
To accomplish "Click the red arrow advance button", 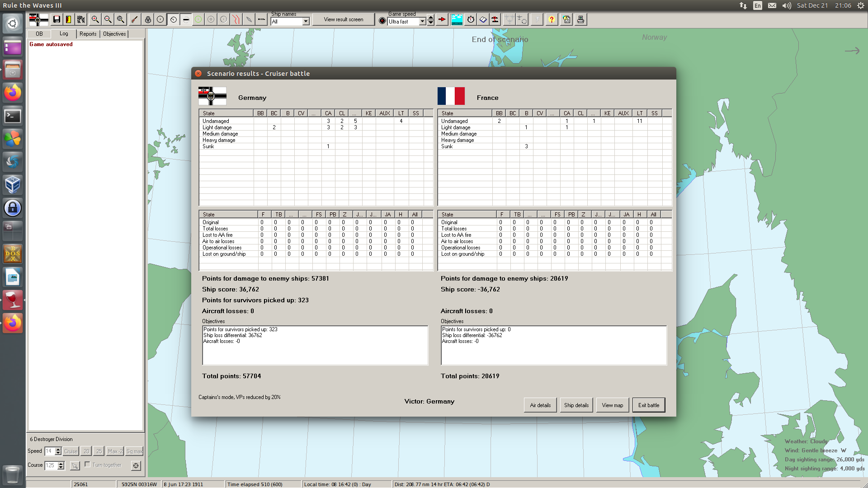I will 442,19.
